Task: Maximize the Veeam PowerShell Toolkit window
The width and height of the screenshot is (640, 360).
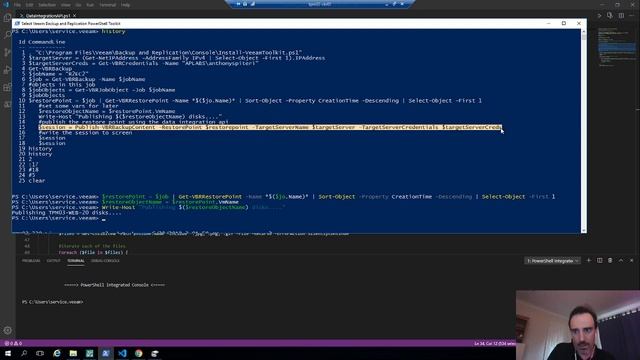Action: click(564, 24)
